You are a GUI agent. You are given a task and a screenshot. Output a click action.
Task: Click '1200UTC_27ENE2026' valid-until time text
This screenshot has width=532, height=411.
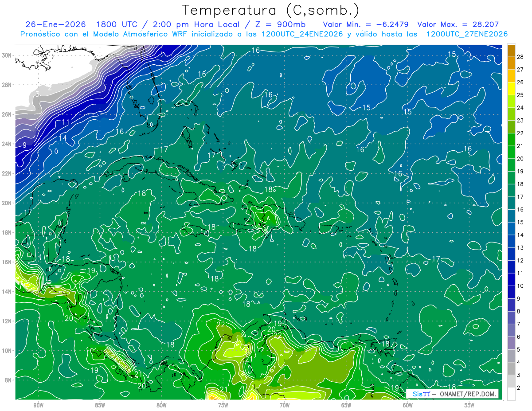point(467,34)
